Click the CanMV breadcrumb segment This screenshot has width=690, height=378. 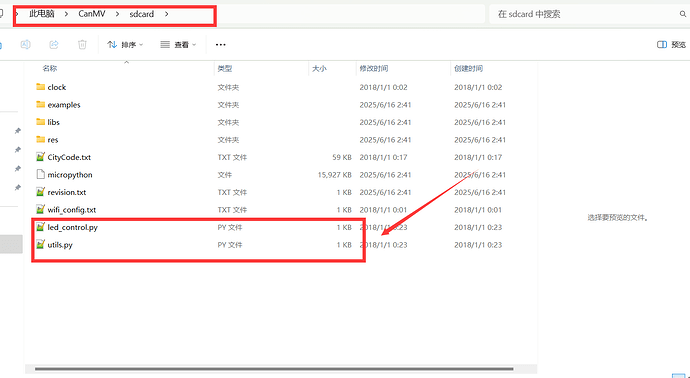tap(92, 14)
